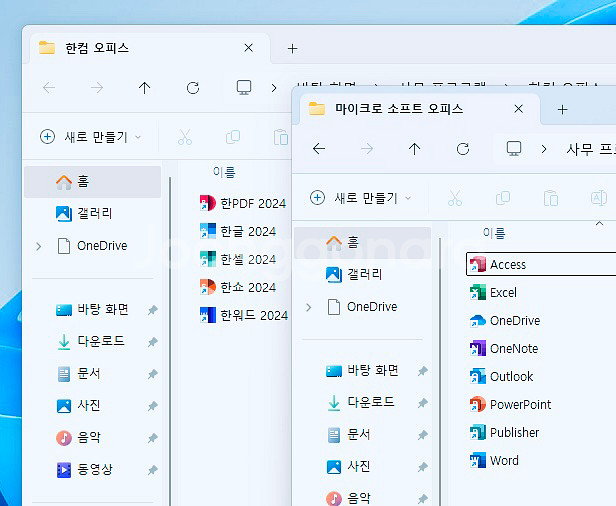The image size is (616, 506).
Task: Expand OneDrive in 마이크로 소프트 오피스 sidebar
Action: point(309,307)
